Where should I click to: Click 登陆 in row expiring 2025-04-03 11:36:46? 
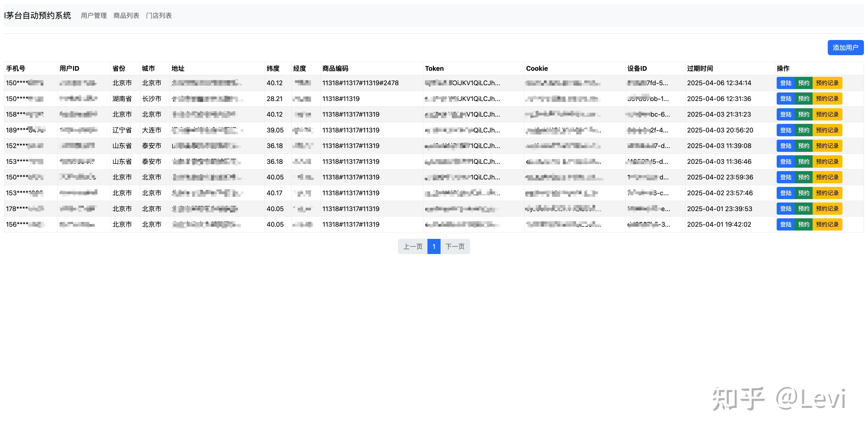tap(785, 161)
